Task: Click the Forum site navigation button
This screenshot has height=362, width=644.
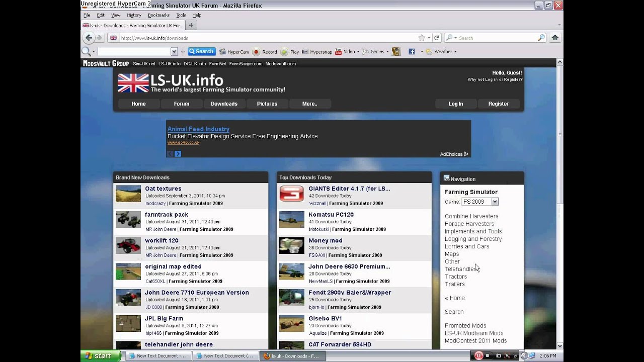Action: click(182, 104)
